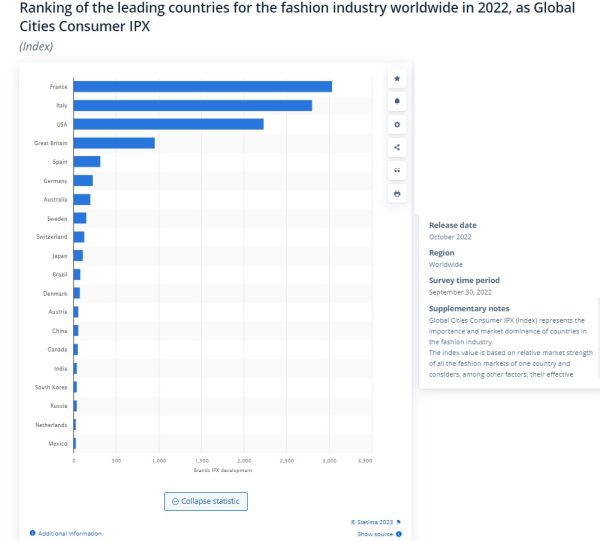The width and height of the screenshot is (600, 541).
Task: Click the 'Supplementary notes' heading
Action: pyautogui.click(x=469, y=308)
